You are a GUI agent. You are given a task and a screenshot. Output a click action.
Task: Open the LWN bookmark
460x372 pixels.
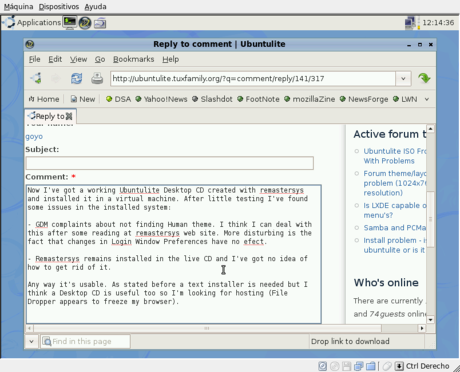click(405, 99)
